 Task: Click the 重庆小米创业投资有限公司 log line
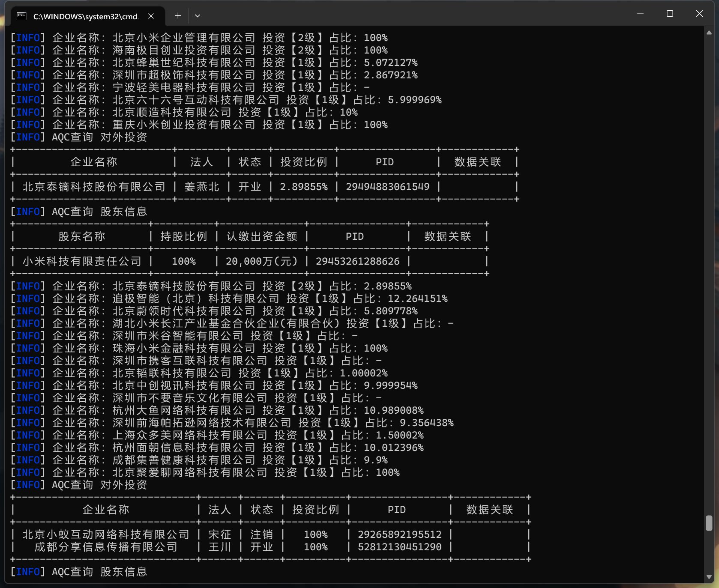199,125
